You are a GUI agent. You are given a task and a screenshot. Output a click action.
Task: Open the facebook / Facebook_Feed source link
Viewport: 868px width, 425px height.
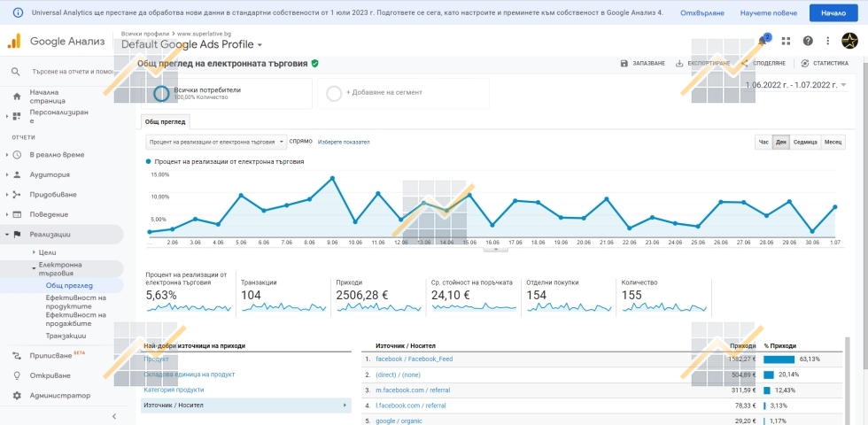tap(414, 359)
